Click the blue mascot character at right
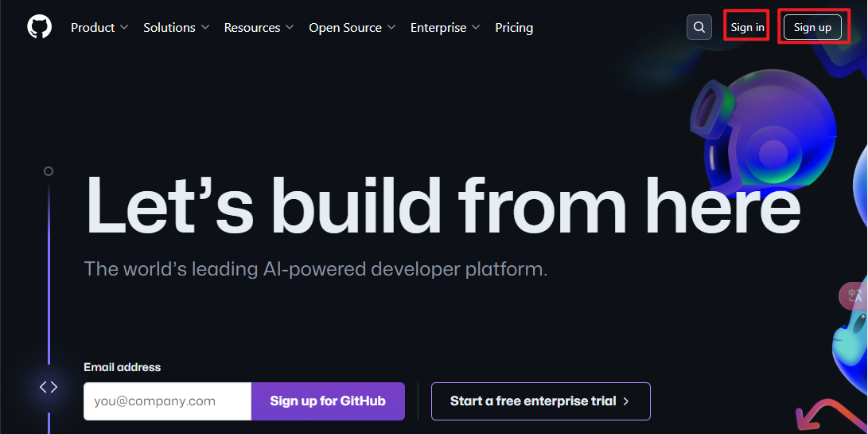The width and height of the screenshot is (868, 434). click(851, 350)
